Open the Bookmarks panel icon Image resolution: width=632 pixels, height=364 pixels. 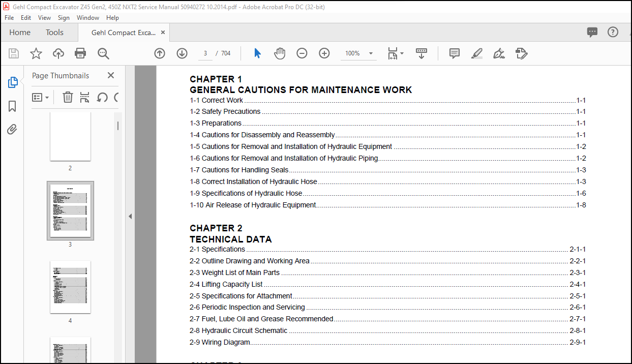click(12, 106)
